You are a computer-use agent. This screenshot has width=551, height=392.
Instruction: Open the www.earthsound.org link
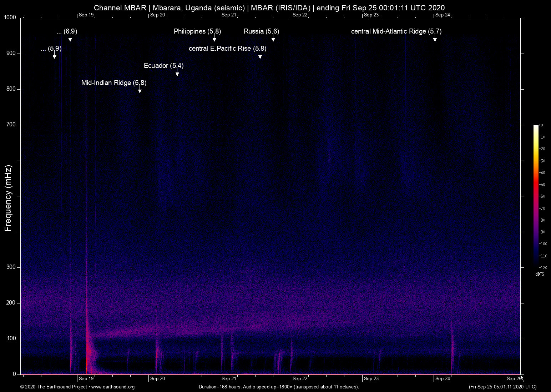tap(113, 387)
